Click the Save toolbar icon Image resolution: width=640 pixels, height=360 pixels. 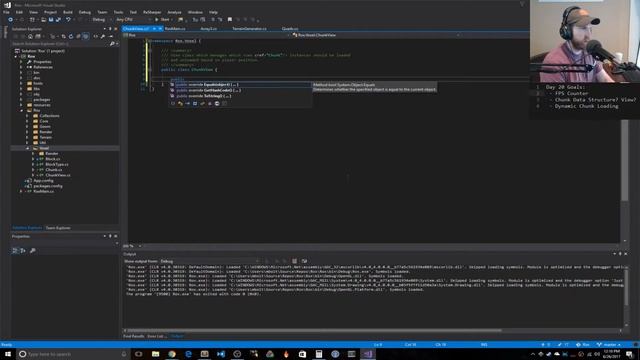pos(51,20)
